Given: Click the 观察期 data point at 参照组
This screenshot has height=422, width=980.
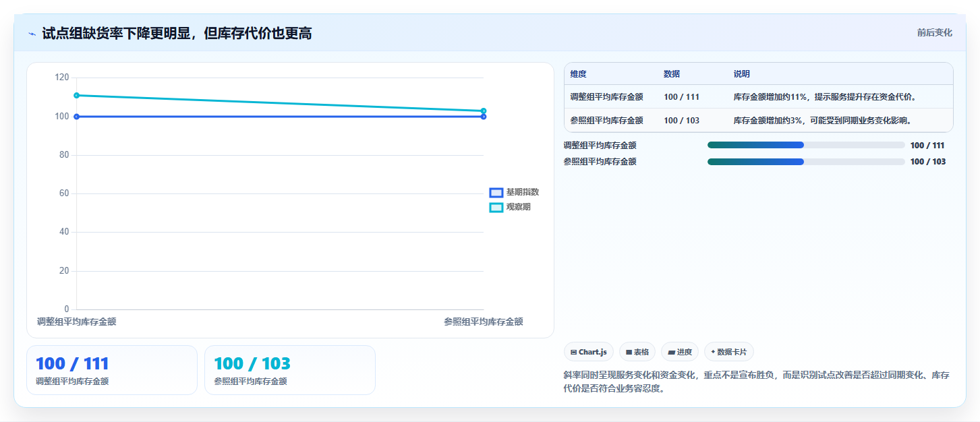Looking at the screenshot, I should click(x=484, y=111).
